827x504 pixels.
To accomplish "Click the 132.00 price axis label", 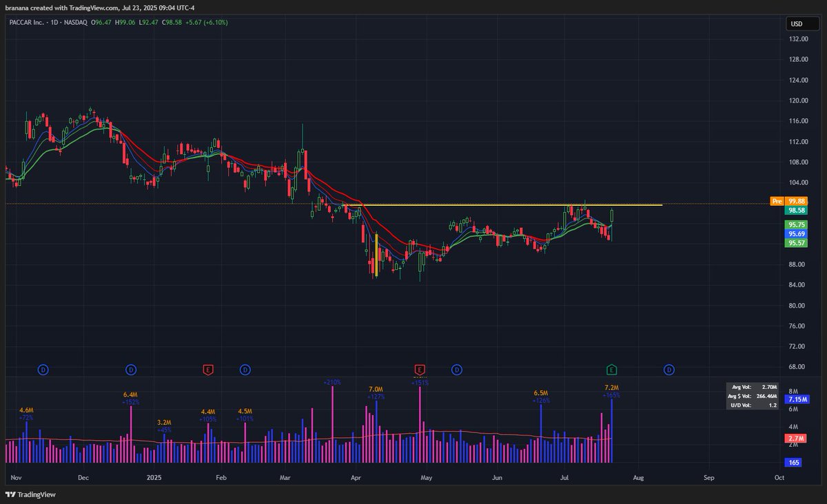I will click(x=798, y=39).
